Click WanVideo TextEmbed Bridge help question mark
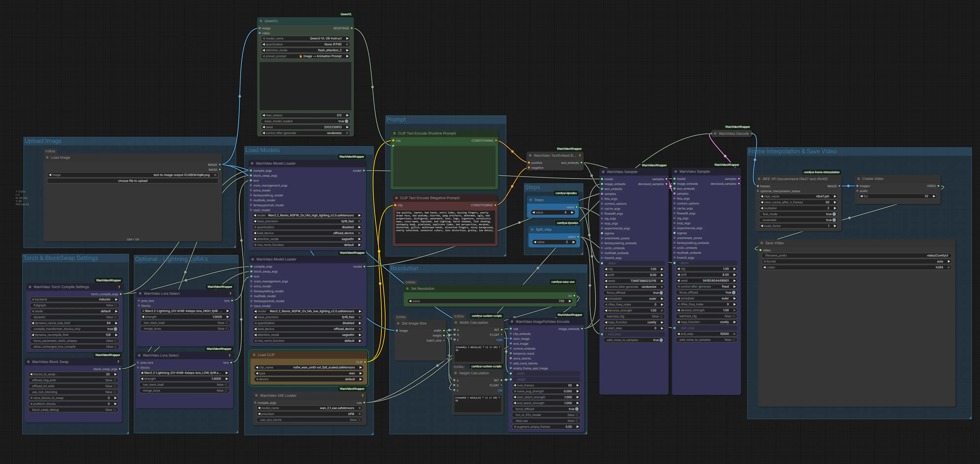Viewport: 980px width, 464px height. 580,155
